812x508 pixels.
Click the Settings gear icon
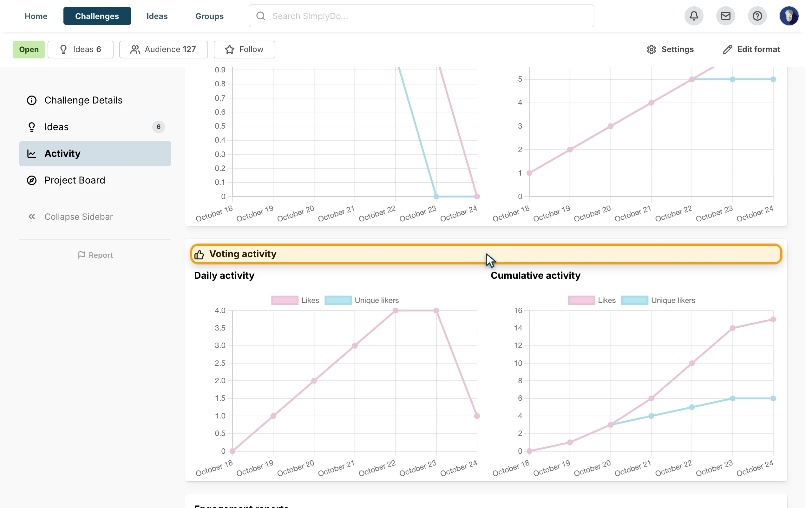pyautogui.click(x=651, y=50)
